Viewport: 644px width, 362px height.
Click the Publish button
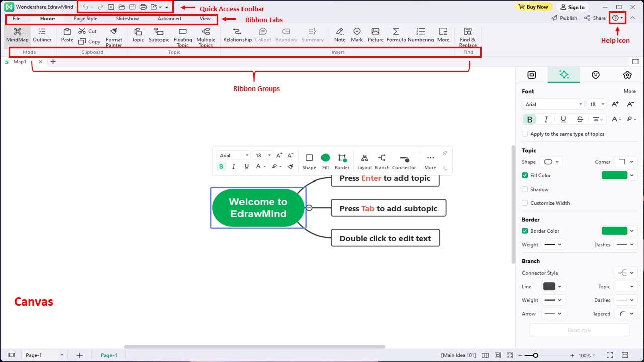pos(564,18)
